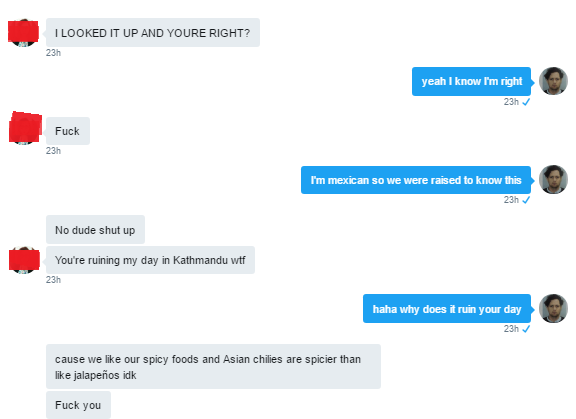Select the message about Asian chilies and jalapeños

[213, 366]
